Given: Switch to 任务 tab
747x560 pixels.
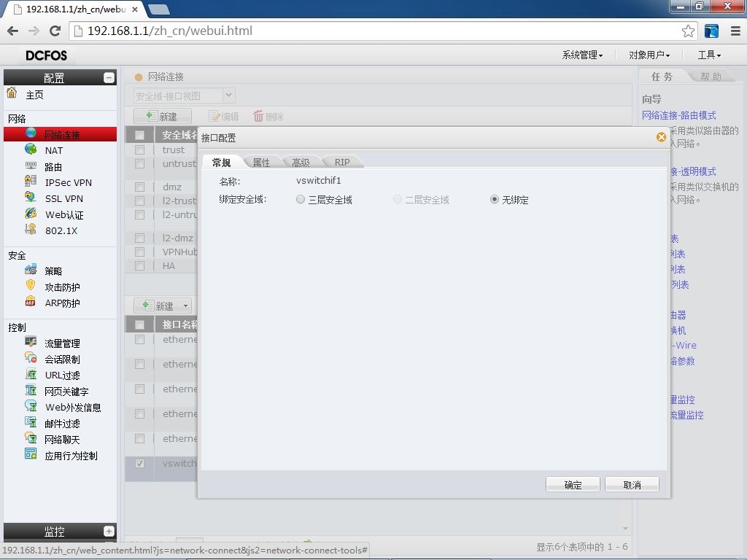Looking at the screenshot, I should (662, 77).
